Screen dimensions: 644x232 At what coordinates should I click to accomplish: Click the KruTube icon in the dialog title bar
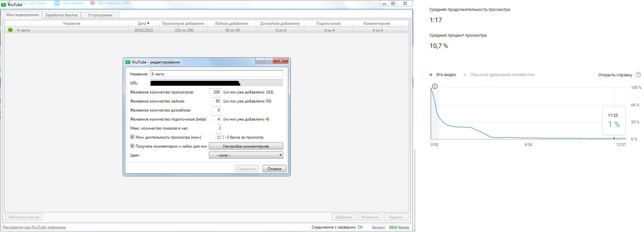click(128, 62)
